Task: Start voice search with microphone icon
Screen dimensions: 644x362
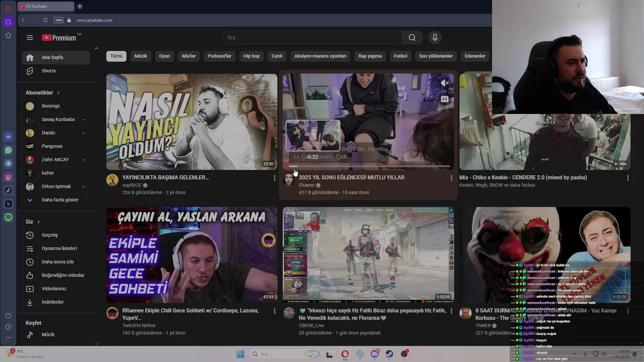Action: [x=435, y=38]
